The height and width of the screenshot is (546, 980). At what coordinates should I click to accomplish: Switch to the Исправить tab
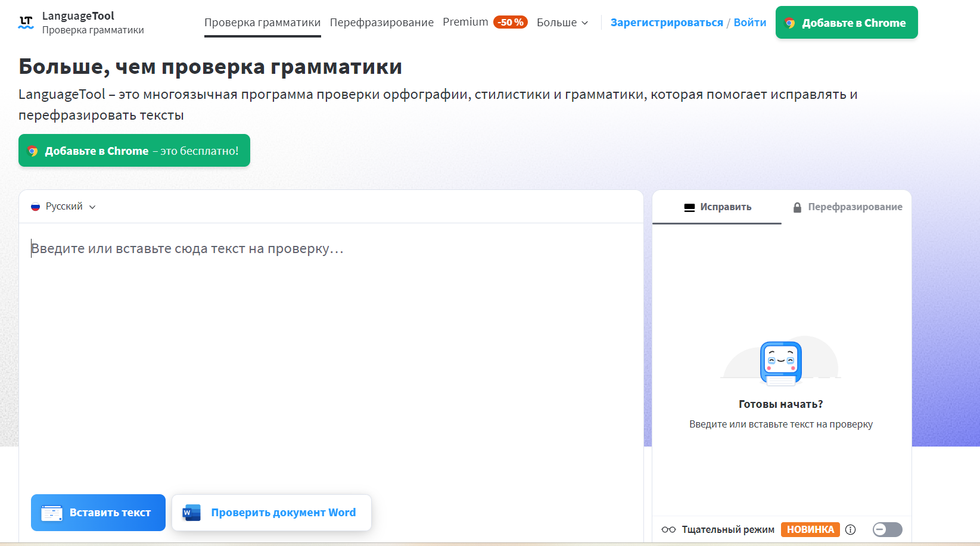(717, 207)
